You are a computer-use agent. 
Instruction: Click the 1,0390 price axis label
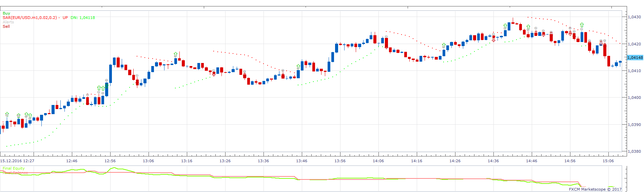coord(634,125)
